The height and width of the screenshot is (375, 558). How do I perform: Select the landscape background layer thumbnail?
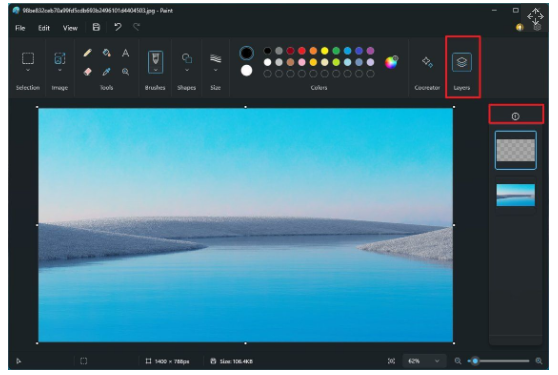point(516,195)
